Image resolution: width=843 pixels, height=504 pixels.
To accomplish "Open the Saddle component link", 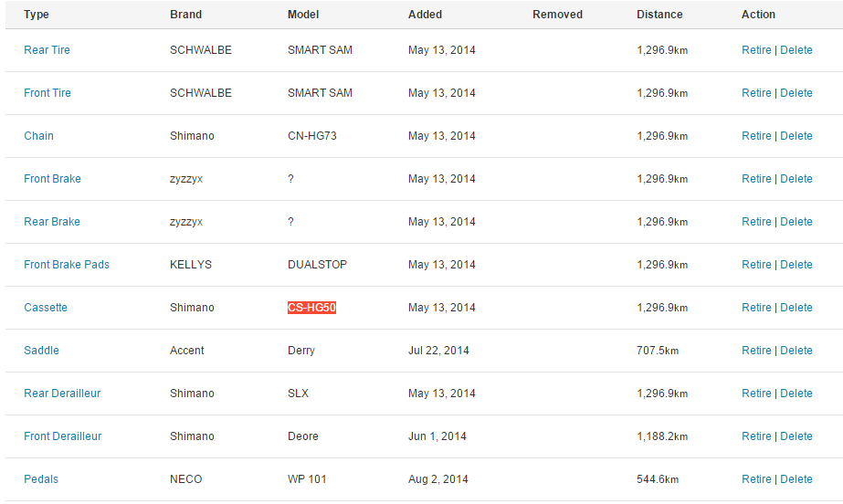I will (x=41, y=351).
